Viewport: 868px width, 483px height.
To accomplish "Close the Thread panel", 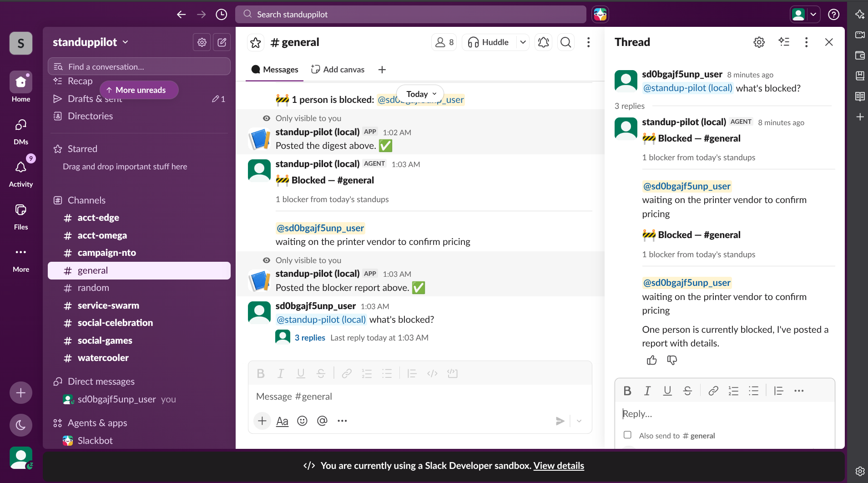I will point(829,42).
